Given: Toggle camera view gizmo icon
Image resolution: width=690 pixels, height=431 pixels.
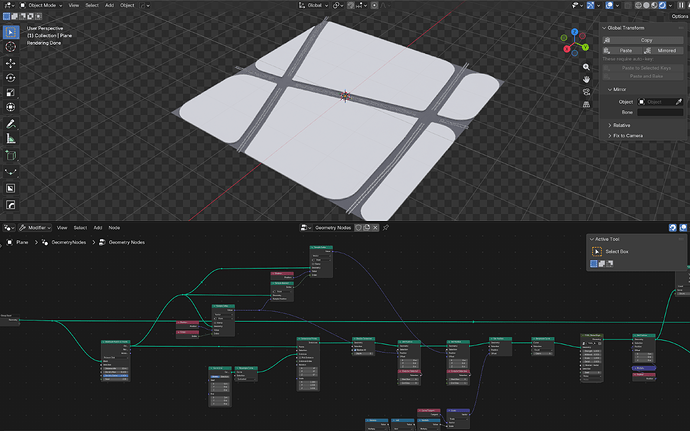Looking at the screenshot, I should click(x=586, y=92).
